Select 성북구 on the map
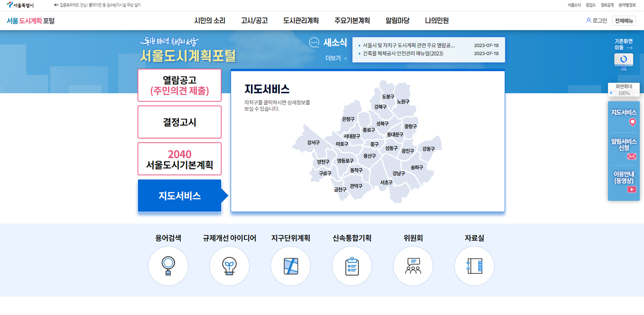644x315 pixels. (383, 124)
